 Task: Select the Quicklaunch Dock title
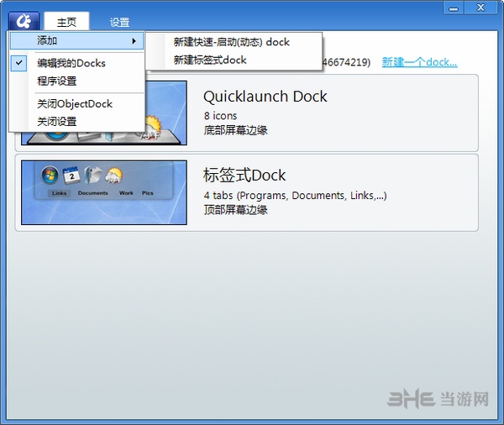tap(265, 97)
